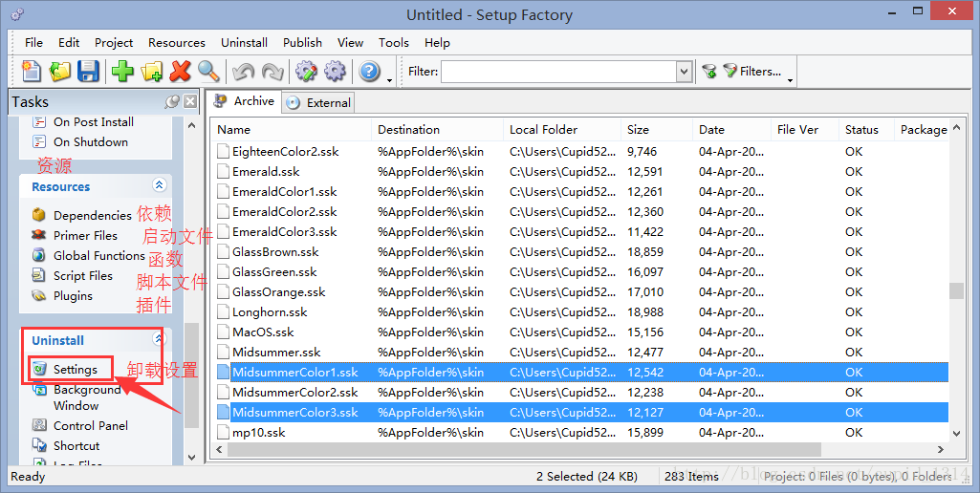This screenshot has height=493, width=980.
Task: Open toolbar options arrow after Filters
Action: 790,80
